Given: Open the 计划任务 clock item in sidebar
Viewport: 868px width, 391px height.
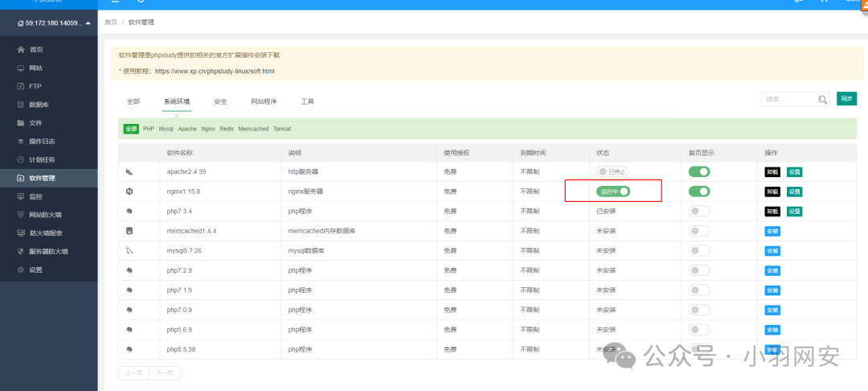Looking at the screenshot, I should pyautogui.click(x=49, y=159).
